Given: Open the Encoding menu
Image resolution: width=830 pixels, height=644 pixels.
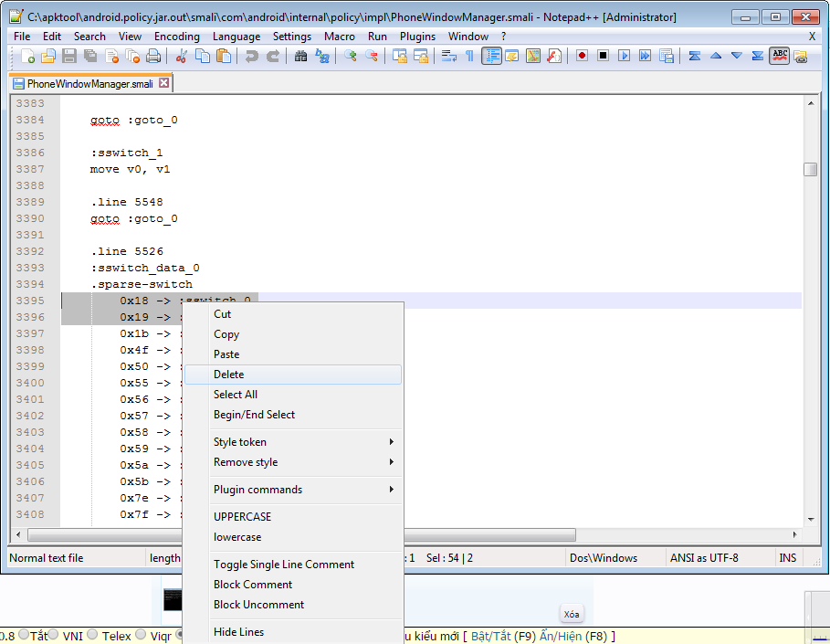Looking at the screenshot, I should click(177, 37).
